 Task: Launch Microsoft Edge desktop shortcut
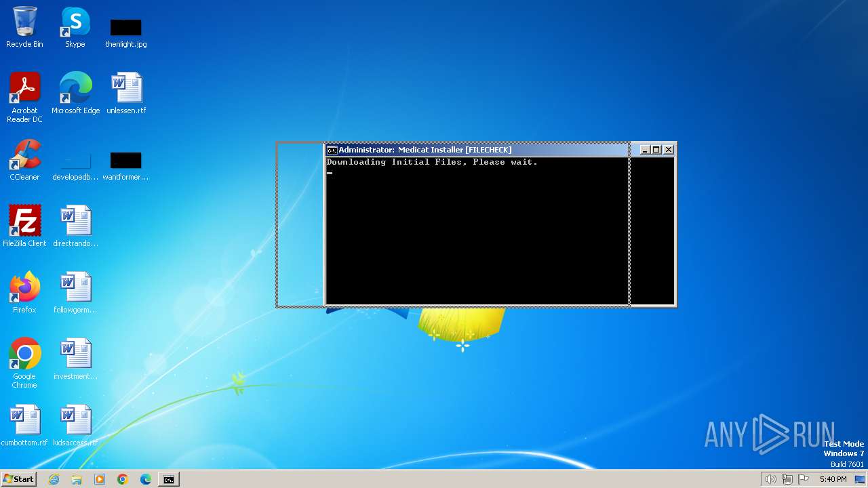click(x=75, y=94)
